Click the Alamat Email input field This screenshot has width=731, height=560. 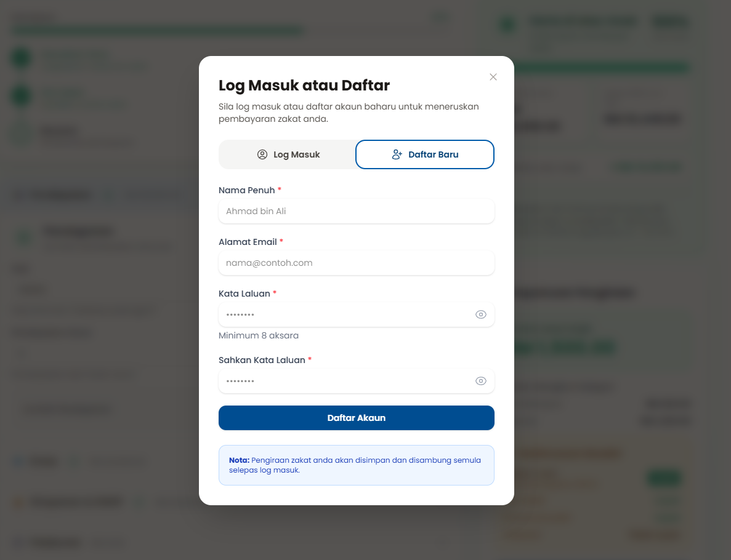356,263
